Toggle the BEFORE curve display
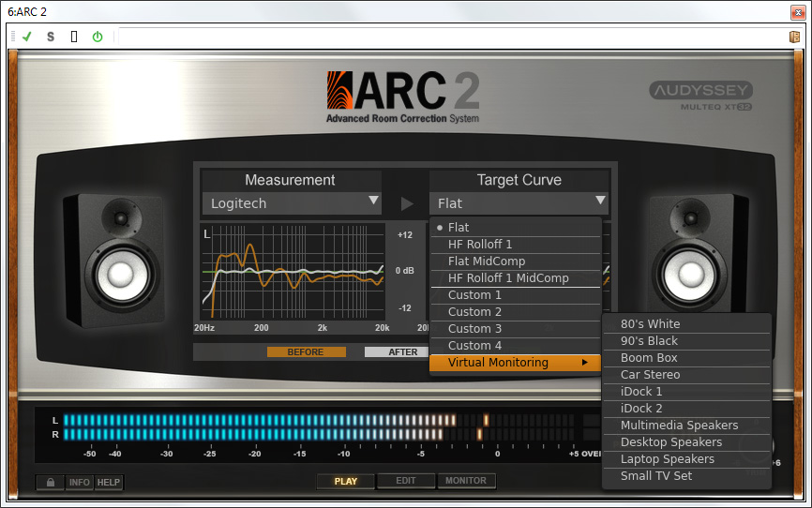 click(x=306, y=352)
